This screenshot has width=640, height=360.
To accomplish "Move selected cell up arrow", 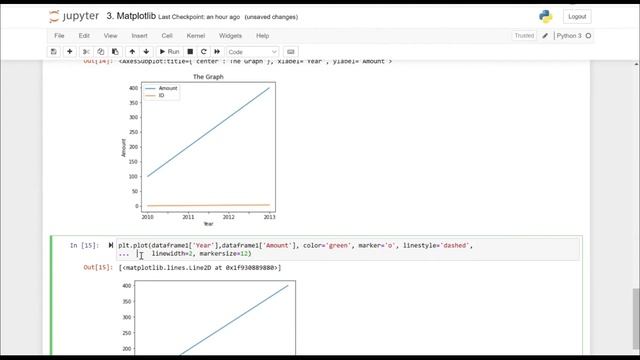I will pyautogui.click(x=132, y=52).
